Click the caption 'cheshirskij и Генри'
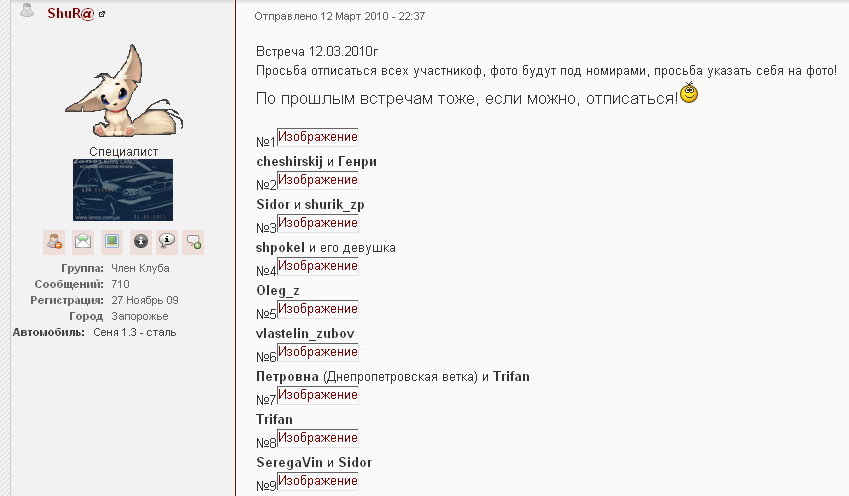 (316, 161)
